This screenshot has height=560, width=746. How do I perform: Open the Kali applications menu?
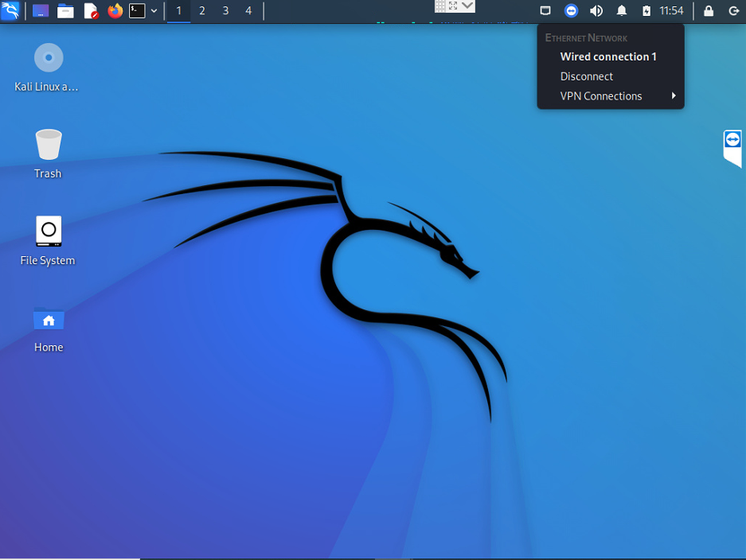(10, 10)
